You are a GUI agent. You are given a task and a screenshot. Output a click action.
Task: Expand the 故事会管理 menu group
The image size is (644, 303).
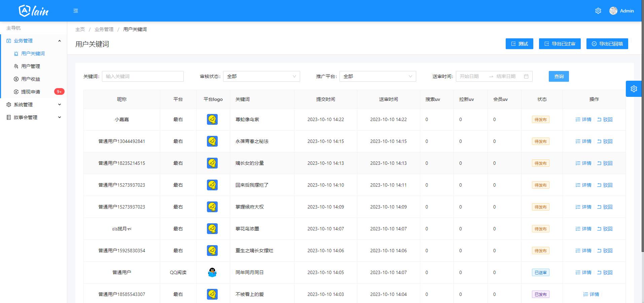click(x=60, y=117)
